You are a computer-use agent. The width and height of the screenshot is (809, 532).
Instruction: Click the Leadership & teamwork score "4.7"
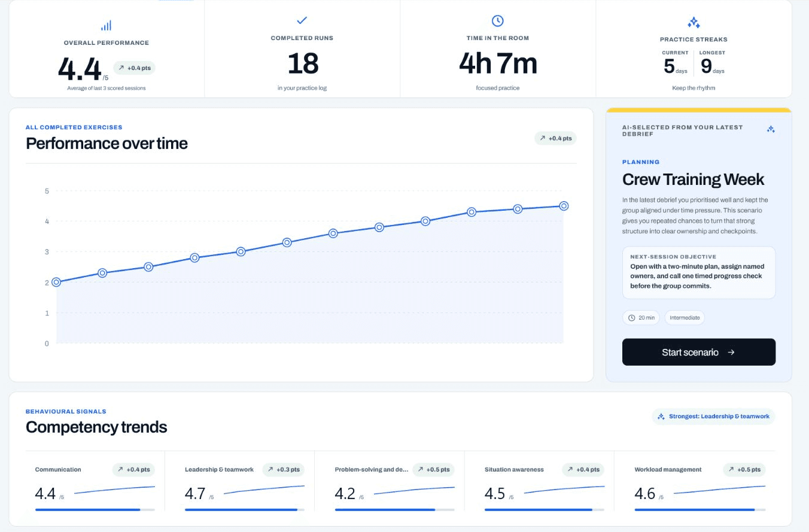pyautogui.click(x=195, y=494)
